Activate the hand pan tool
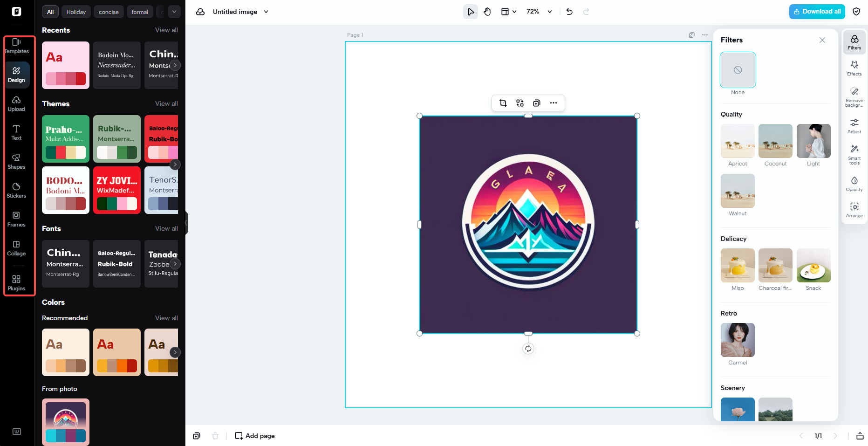Image resolution: width=868 pixels, height=446 pixels. (x=487, y=12)
